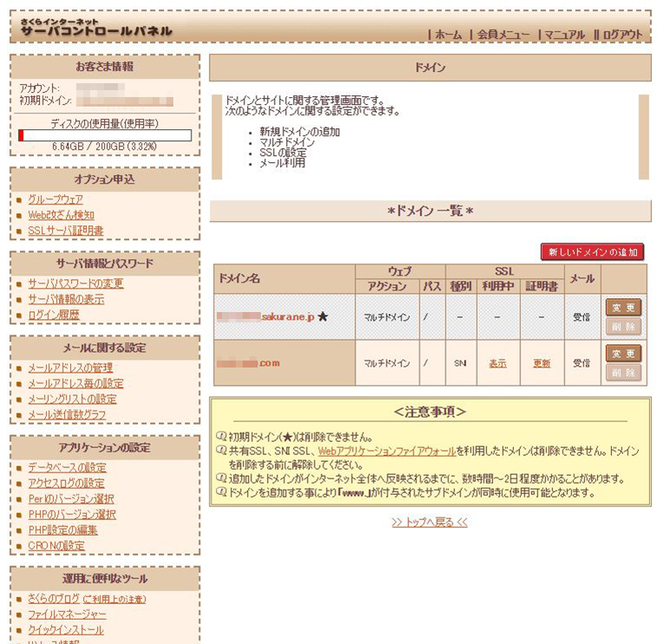Click 変更 button for the .com domain
The width and height of the screenshot is (657, 644).
[623, 353]
